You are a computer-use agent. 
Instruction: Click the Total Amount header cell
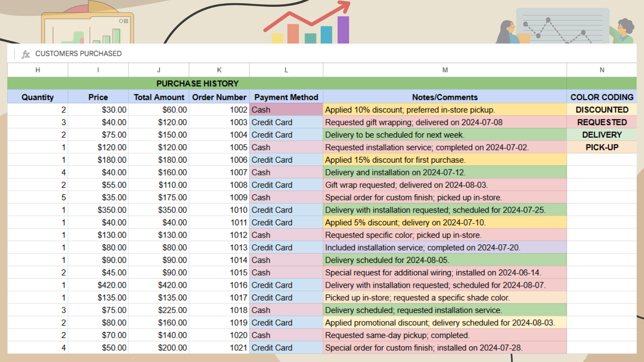[159, 97]
